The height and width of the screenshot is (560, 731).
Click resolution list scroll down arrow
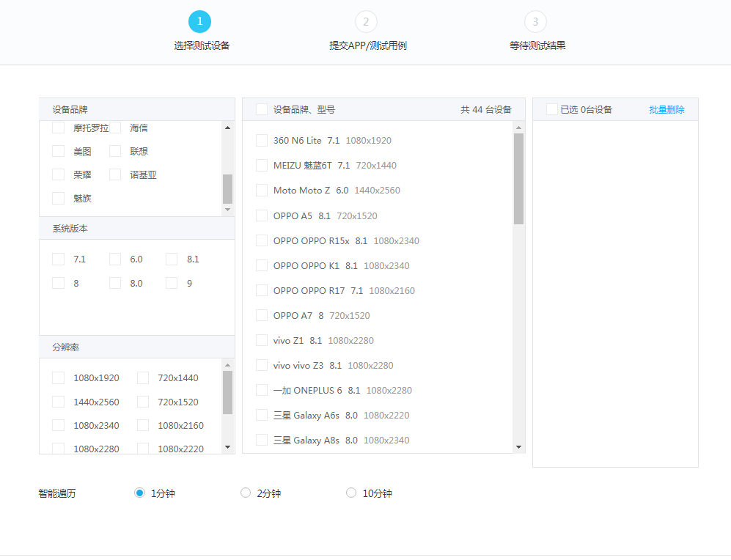click(227, 447)
